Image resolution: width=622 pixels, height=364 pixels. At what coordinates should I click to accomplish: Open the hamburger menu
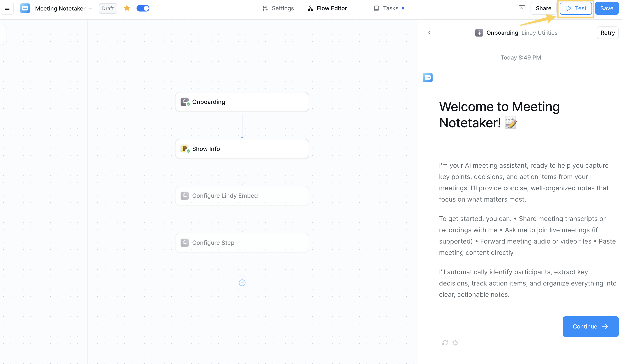click(7, 8)
